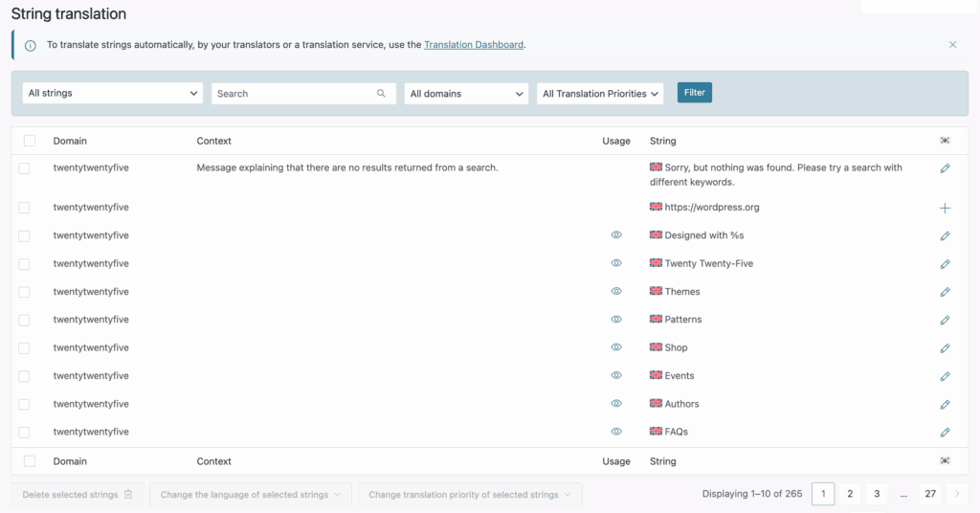The image size is (980, 513).
Task: Go to page 27
Action: click(x=930, y=494)
